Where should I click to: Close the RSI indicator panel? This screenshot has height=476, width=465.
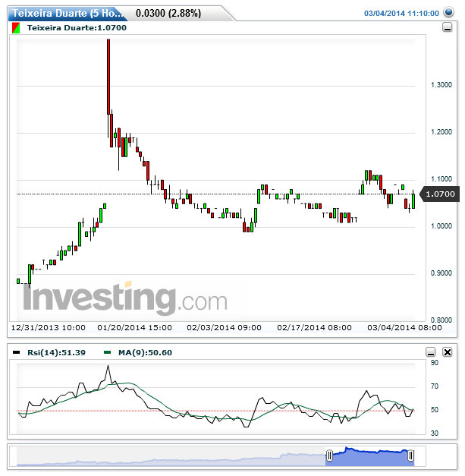pos(447,352)
